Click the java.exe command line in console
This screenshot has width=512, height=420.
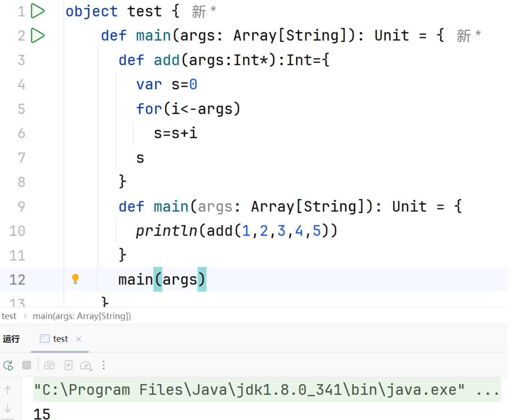click(x=267, y=390)
